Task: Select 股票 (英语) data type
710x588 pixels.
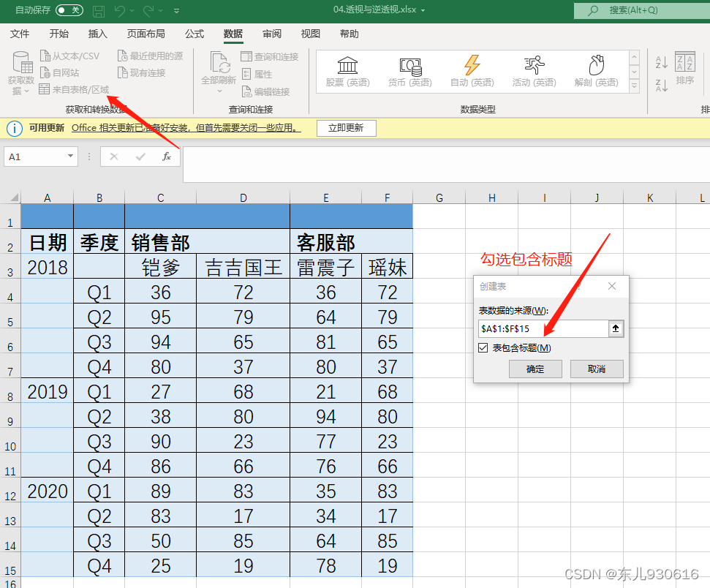Action: tap(348, 72)
